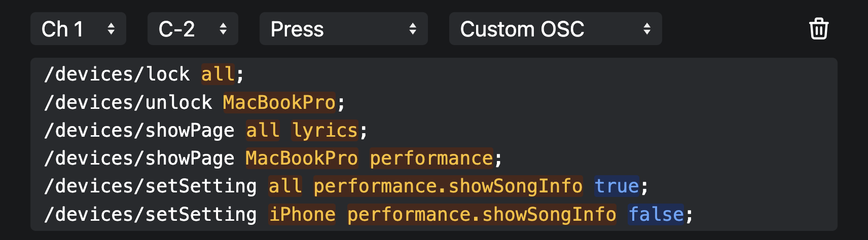Click 'all' in the first setSetting line
The height and width of the screenshot is (240, 868).
[x=285, y=186]
